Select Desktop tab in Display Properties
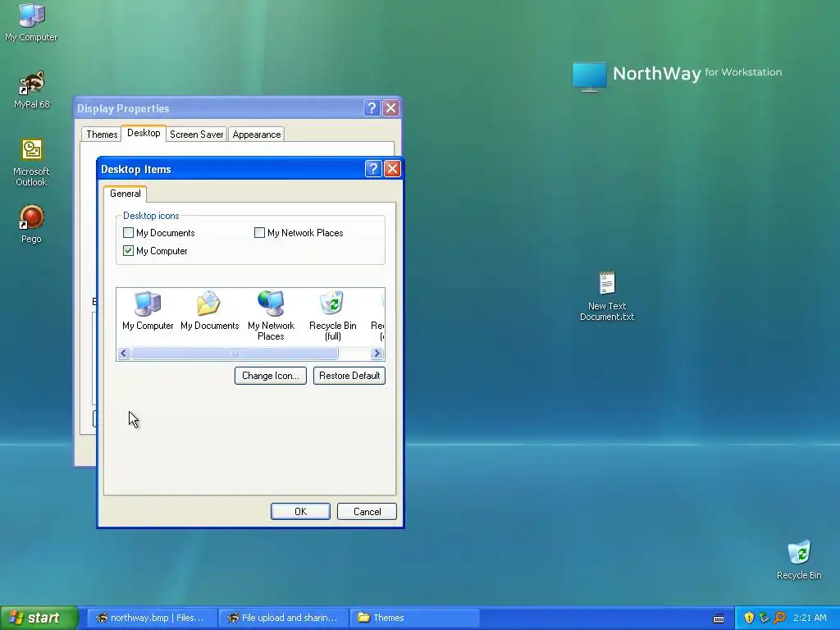 pyautogui.click(x=144, y=133)
